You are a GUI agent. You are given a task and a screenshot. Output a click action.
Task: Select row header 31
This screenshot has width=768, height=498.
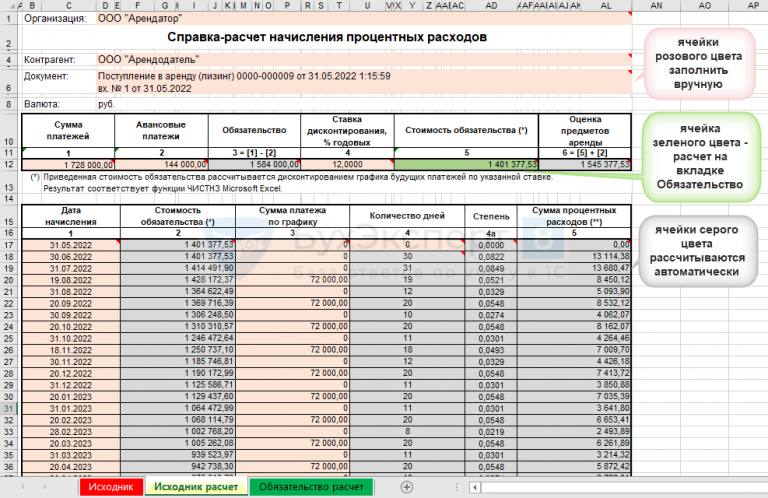pyautogui.click(x=8, y=408)
